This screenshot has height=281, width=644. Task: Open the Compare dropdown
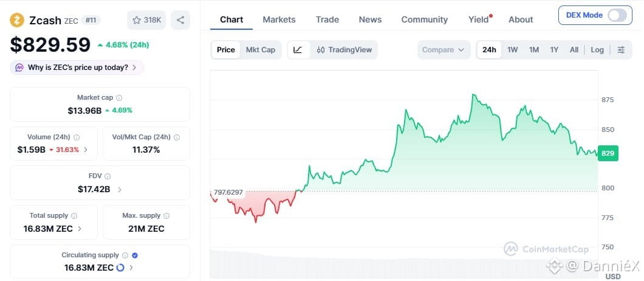tap(444, 50)
